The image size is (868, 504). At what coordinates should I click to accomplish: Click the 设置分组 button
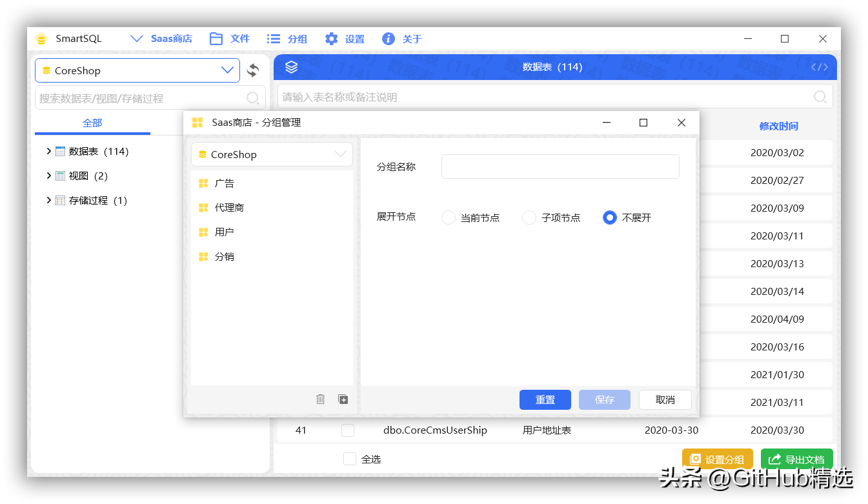pos(718,459)
